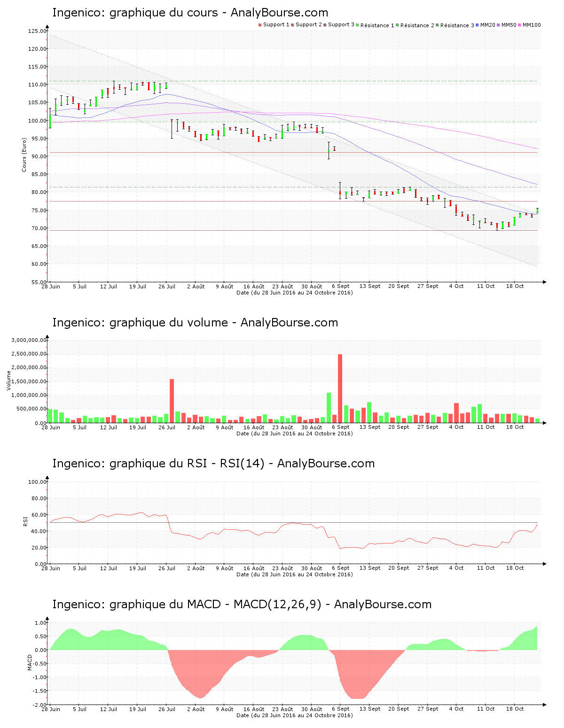Click '27 Sept' date on the volume chart axis
Screen dimensions: 564x728
428,427
